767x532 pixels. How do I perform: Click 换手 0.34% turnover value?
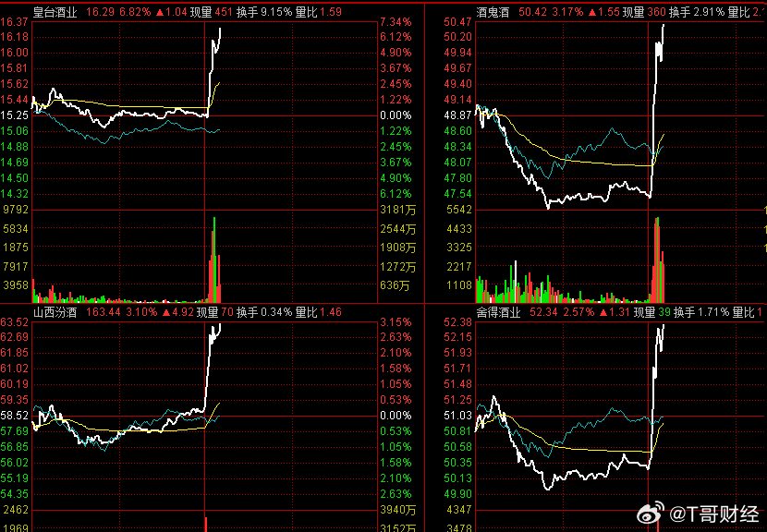coord(263,312)
